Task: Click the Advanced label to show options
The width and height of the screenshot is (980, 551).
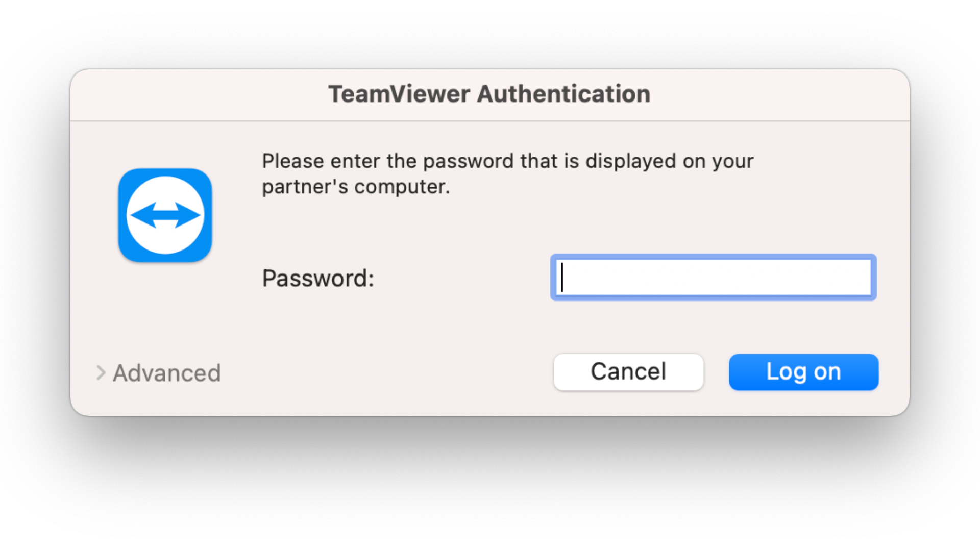Action: (167, 373)
